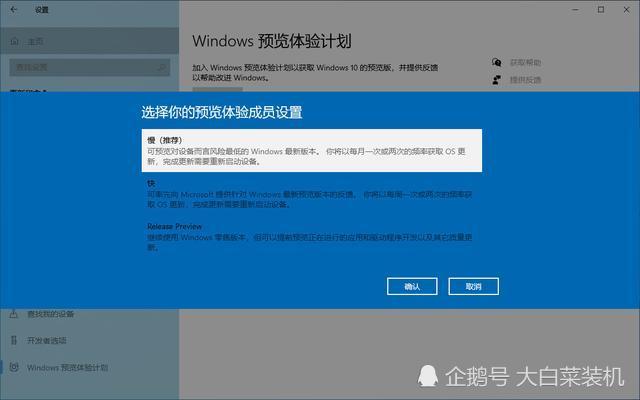Image resolution: width=640 pixels, height=400 pixels.
Task: Close the Settings window
Action: pos(627,9)
